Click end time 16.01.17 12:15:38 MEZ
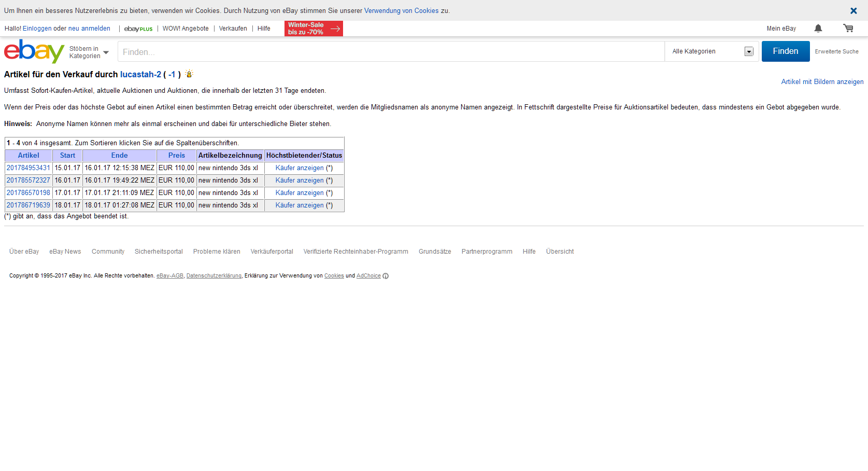 pos(120,168)
